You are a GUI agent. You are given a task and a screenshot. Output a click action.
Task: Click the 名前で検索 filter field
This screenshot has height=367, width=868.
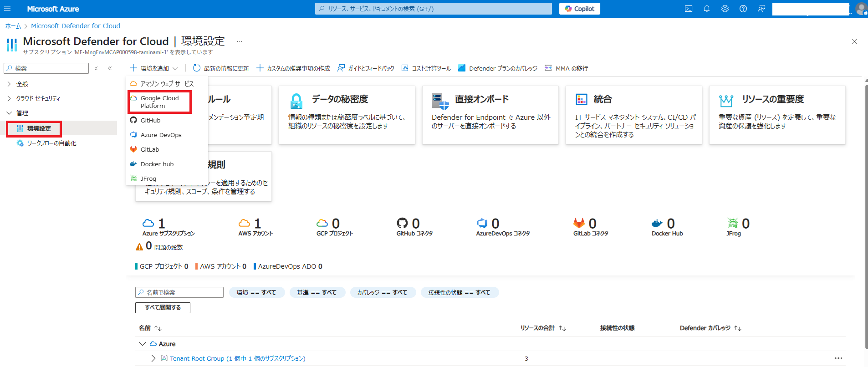click(179, 292)
